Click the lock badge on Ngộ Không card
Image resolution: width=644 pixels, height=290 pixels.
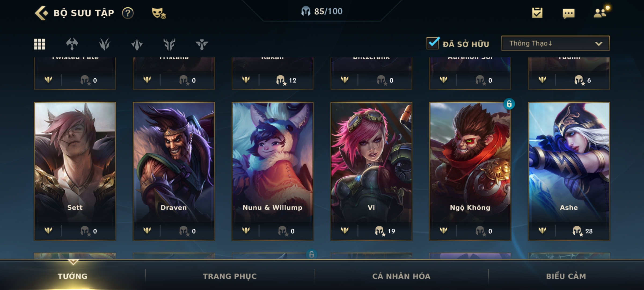pos(509,104)
